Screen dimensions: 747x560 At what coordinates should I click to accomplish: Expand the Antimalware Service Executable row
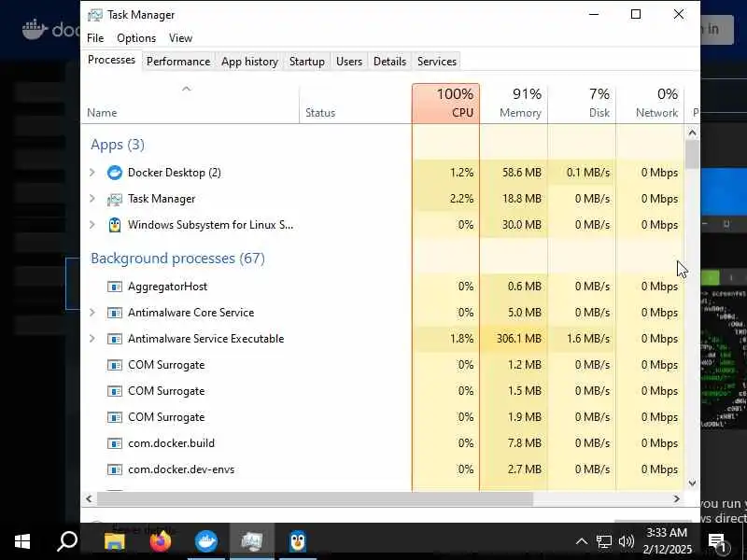click(x=92, y=339)
